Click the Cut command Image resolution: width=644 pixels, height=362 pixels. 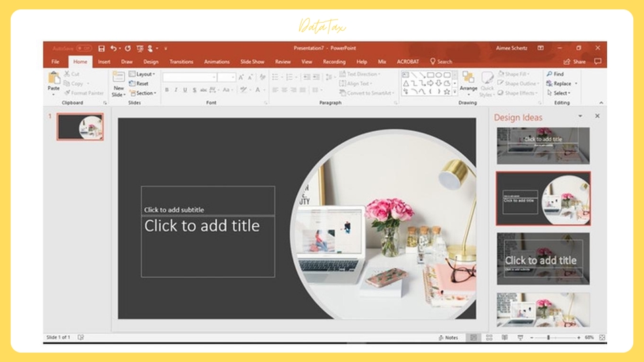click(x=72, y=74)
